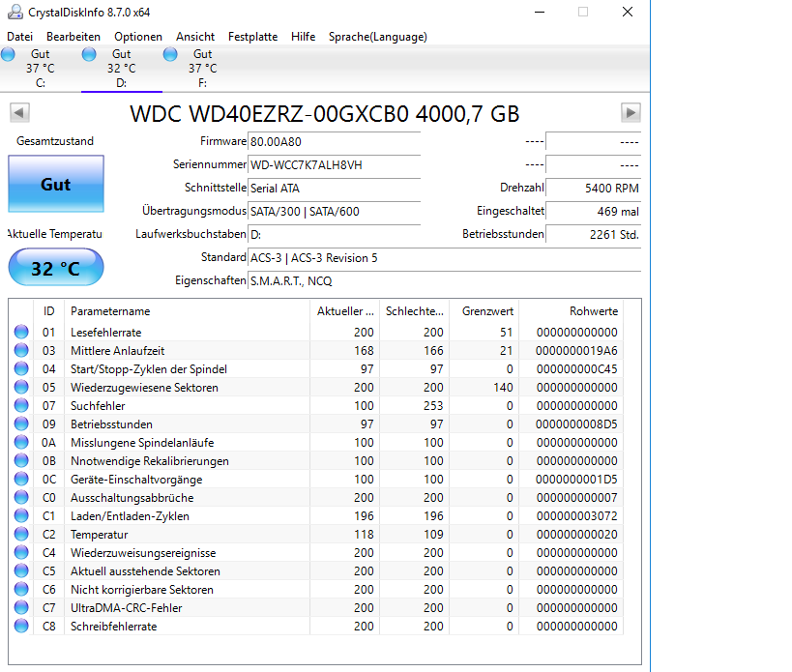This screenshot has width=792, height=672.
Task: Click the Eigenschaften field S.M.A.R.T., NCQ
Action: tap(445, 281)
